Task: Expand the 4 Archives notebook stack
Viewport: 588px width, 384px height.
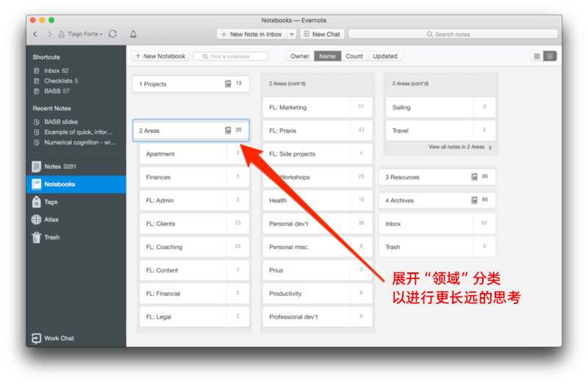Action: click(437, 200)
